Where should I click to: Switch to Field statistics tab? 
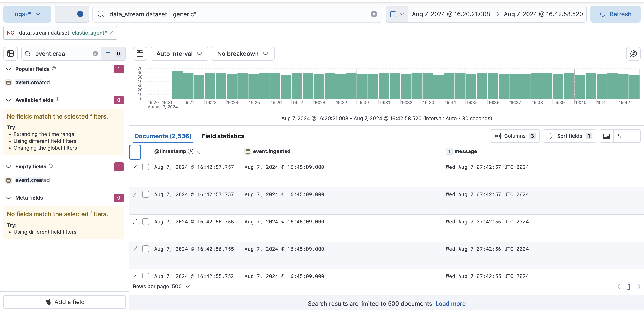coord(223,136)
